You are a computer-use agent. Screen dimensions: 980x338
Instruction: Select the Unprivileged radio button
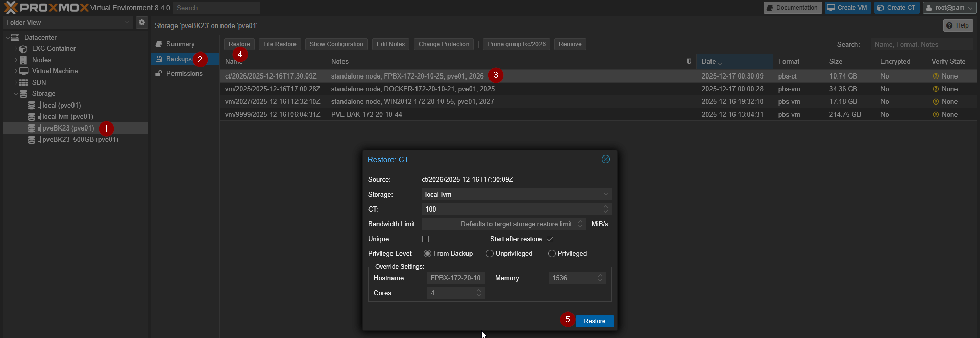489,254
